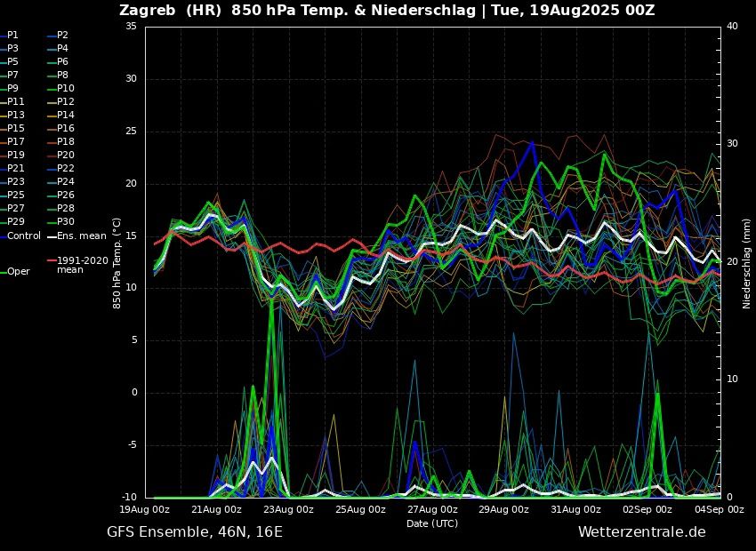Click the 850 hPa Temp. axis title
Viewport: 756px width, 551px height.
tap(117, 262)
